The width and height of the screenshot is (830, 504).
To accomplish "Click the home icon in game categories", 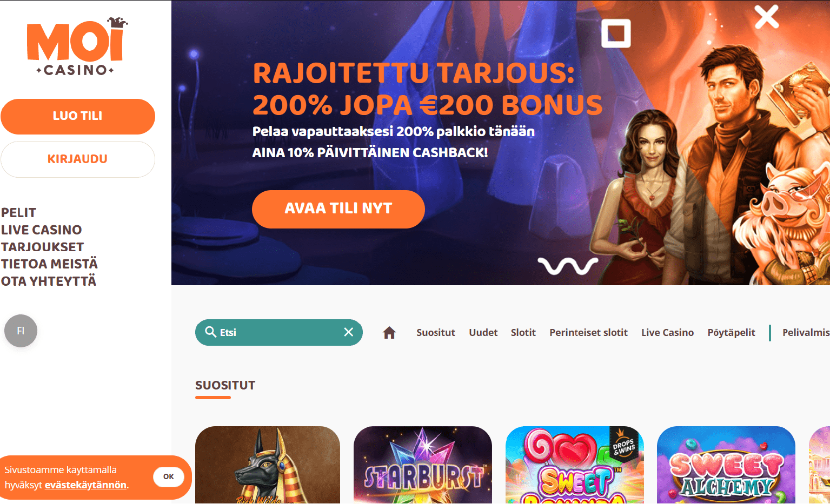I will 389,333.
